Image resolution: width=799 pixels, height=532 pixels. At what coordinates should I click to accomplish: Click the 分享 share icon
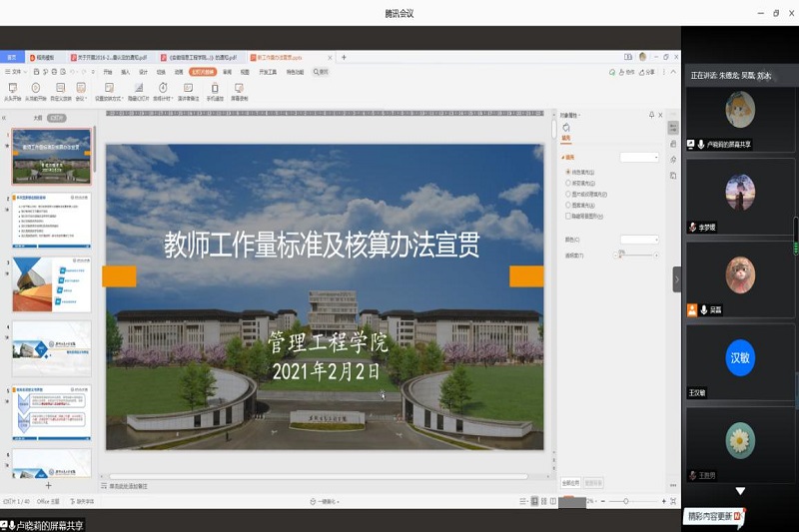(647, 72)
